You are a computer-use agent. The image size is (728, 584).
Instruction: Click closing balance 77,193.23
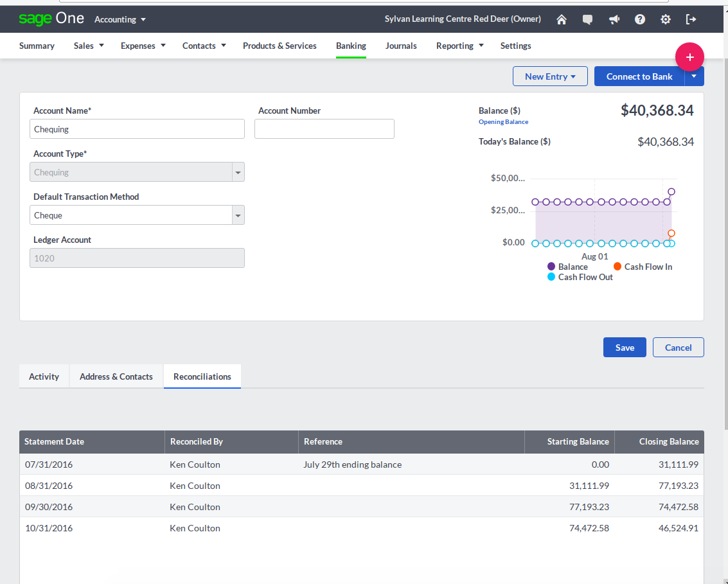pos(679,486)
